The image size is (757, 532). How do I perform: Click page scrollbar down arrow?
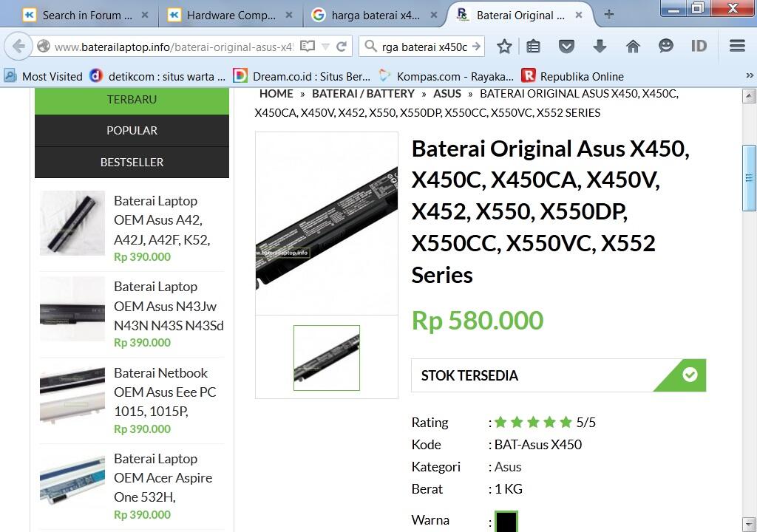click(x=749, y=525)
